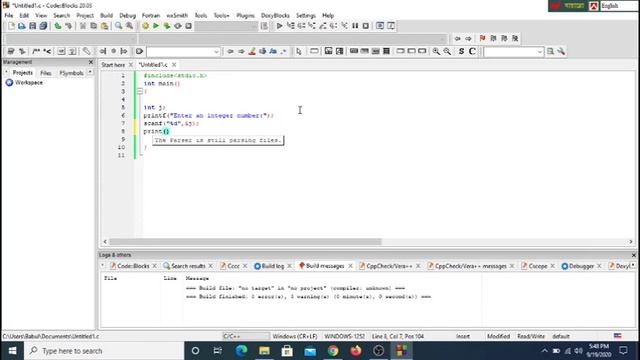640x360 pixels.
Task: Paste from clipboard using toolbar icon
Action: tap(104, 26)
